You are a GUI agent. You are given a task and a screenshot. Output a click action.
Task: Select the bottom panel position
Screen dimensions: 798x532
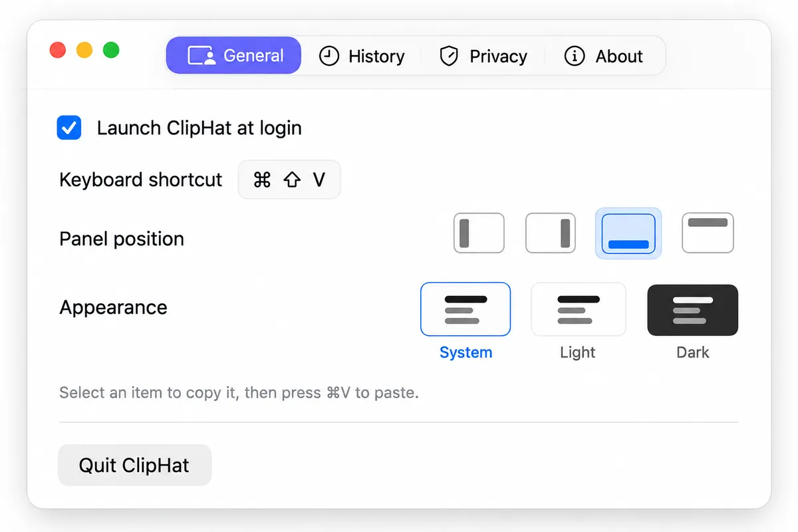click(x=628, y=233)
